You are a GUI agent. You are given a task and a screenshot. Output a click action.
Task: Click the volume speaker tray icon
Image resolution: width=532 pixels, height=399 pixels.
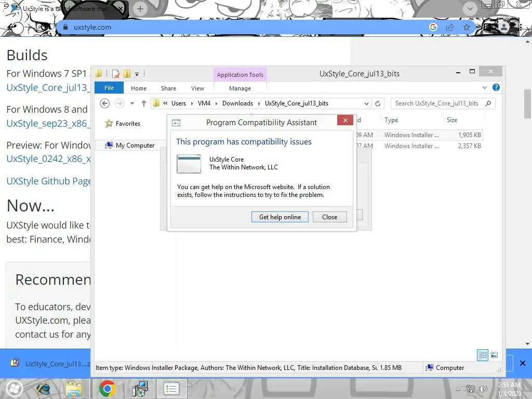483,389
